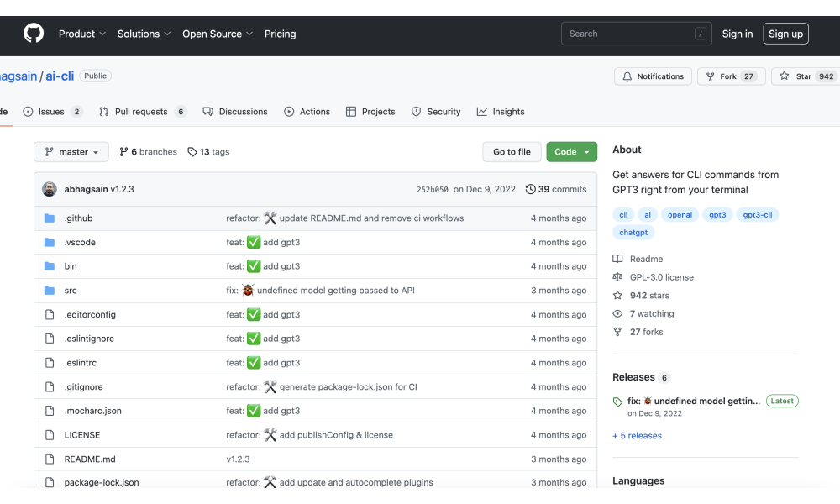Open the .mocharc.json file icon
This screenshot has height=504, width=840.
[50, 411]
